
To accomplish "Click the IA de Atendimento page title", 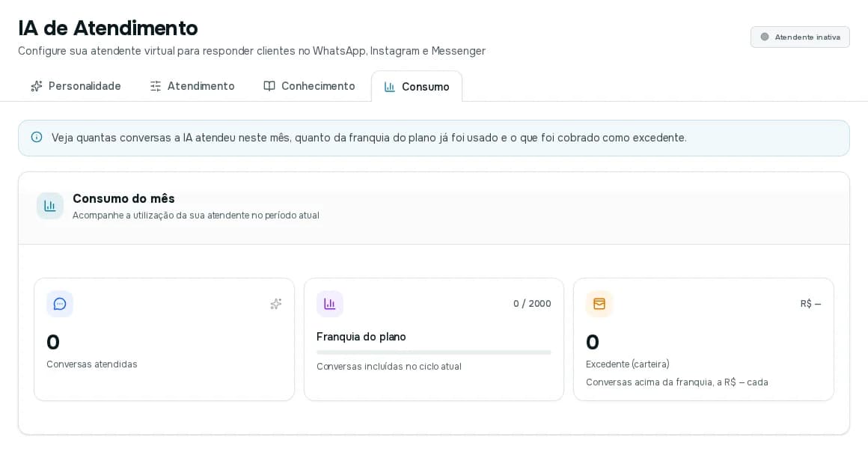I will pyautogui.click(x=108, y=28).
